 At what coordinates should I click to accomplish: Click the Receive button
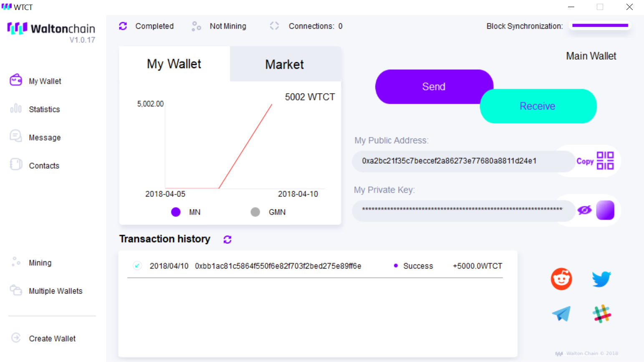[x=538, y=106]
